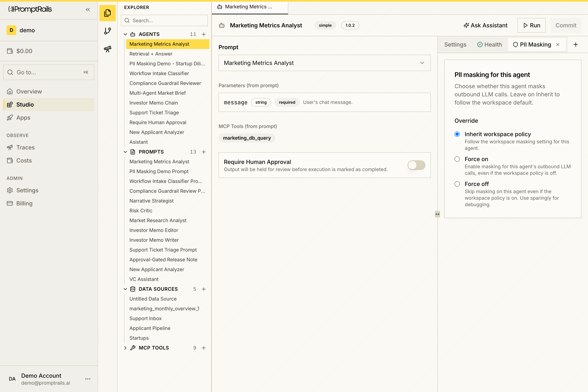Open the Prompt selection dropdown
588x392 pixels.
pos(324,63)
